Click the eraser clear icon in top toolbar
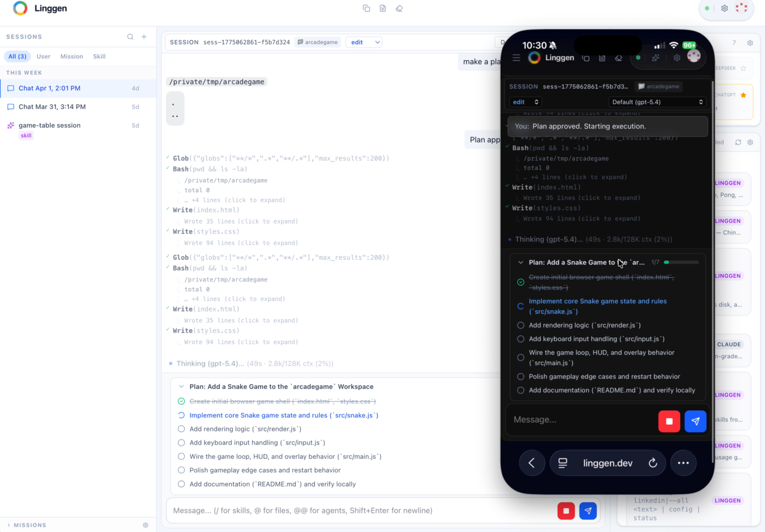This screenshot has width=765, height=532. point(399,8)
